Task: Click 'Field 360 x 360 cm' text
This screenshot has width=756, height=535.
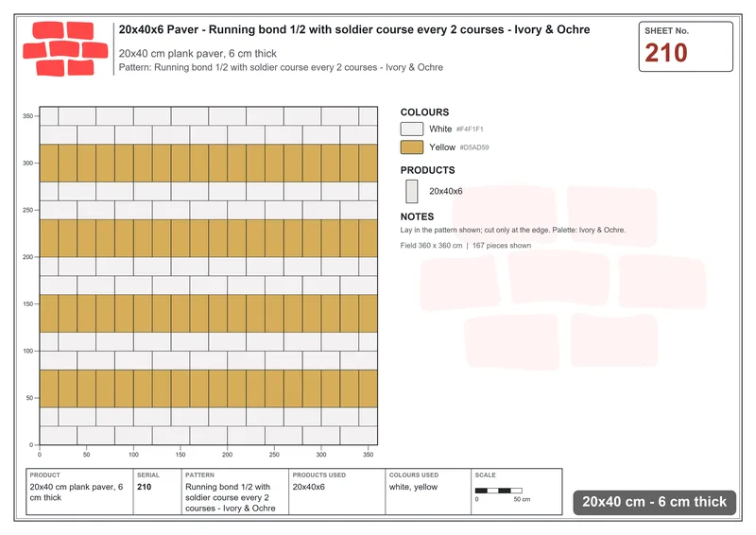Action: [431, 246]
